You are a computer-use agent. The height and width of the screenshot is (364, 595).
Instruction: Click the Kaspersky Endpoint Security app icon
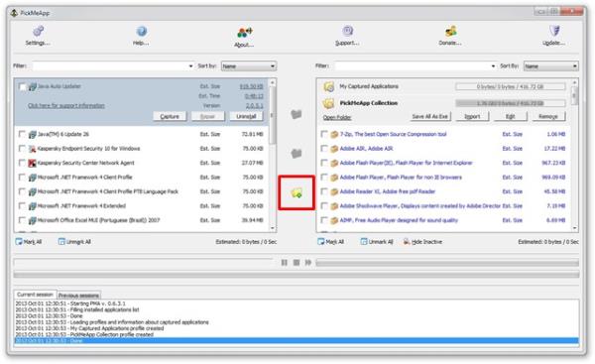(x=33, y=149)
